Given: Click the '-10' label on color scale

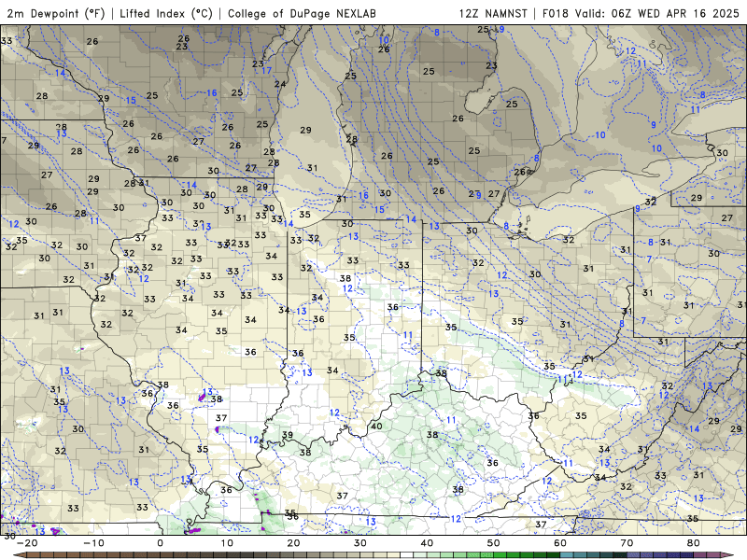Looking at the screenshot, I should (x=93, y=543).
